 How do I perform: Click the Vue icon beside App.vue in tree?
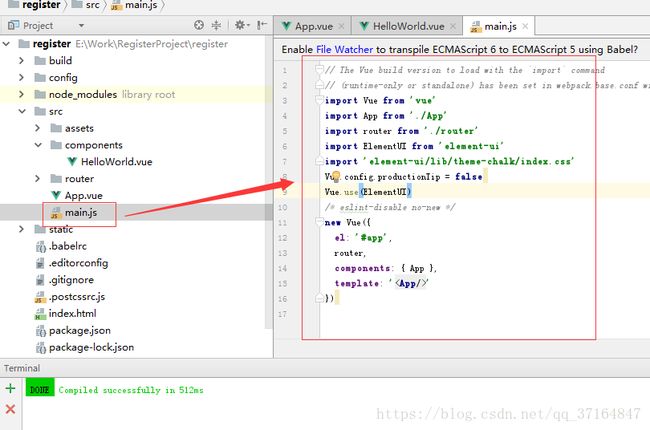(56, 195)
